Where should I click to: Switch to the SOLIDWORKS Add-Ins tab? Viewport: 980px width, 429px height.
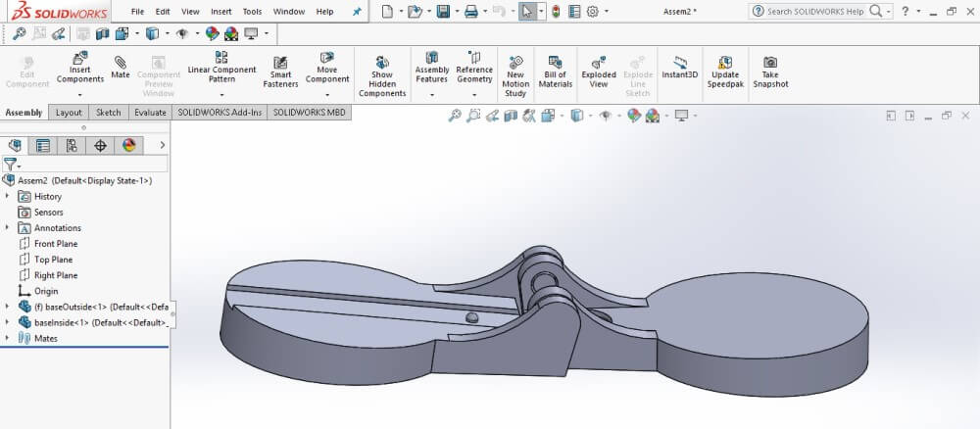click(220, 113)
